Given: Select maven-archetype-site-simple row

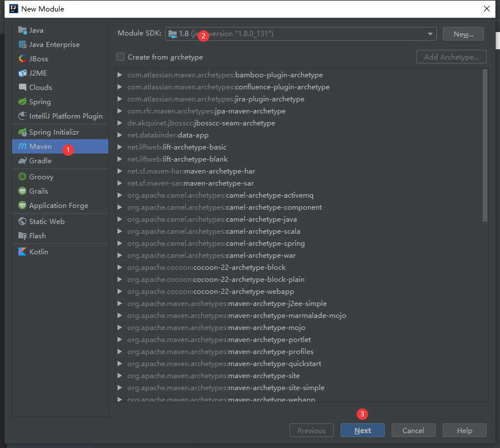Looking at the screenshot, I should click(x=299, y=387).
